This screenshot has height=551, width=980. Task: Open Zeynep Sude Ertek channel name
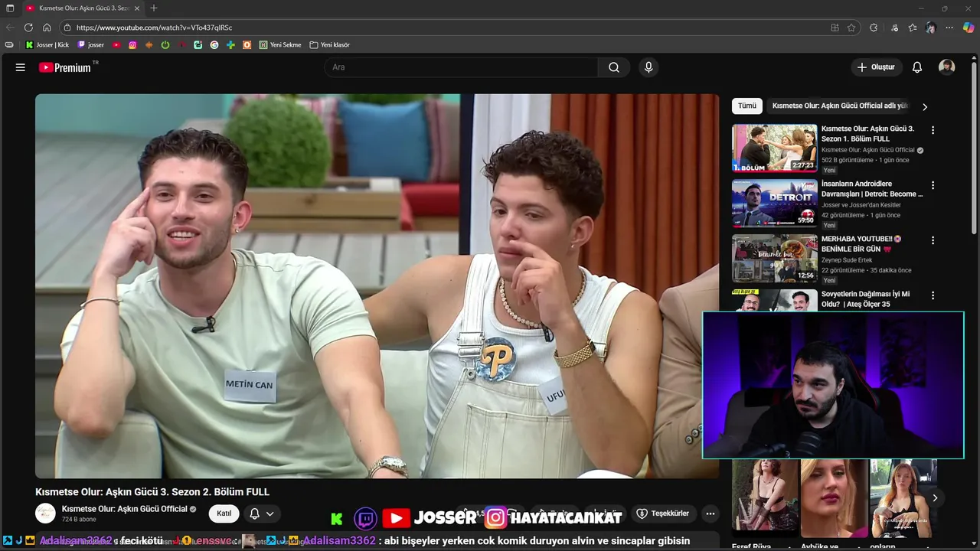[x=847, y=260]
